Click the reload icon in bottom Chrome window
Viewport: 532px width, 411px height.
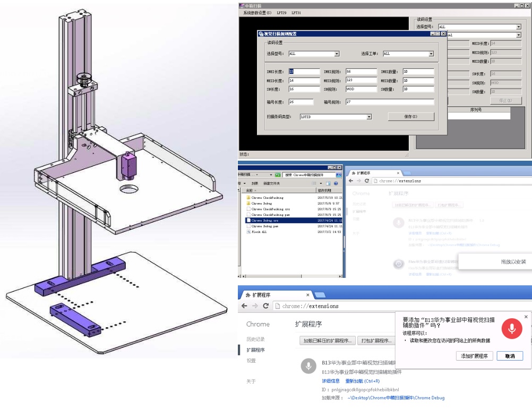[x=265, y=306]
